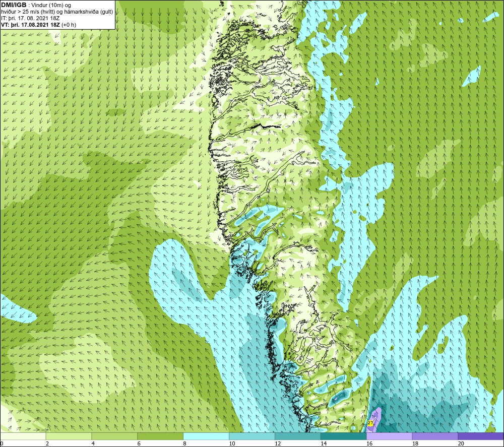Click the scale label 4
This screenshot has width=504, height=447.
coord(93,444)
